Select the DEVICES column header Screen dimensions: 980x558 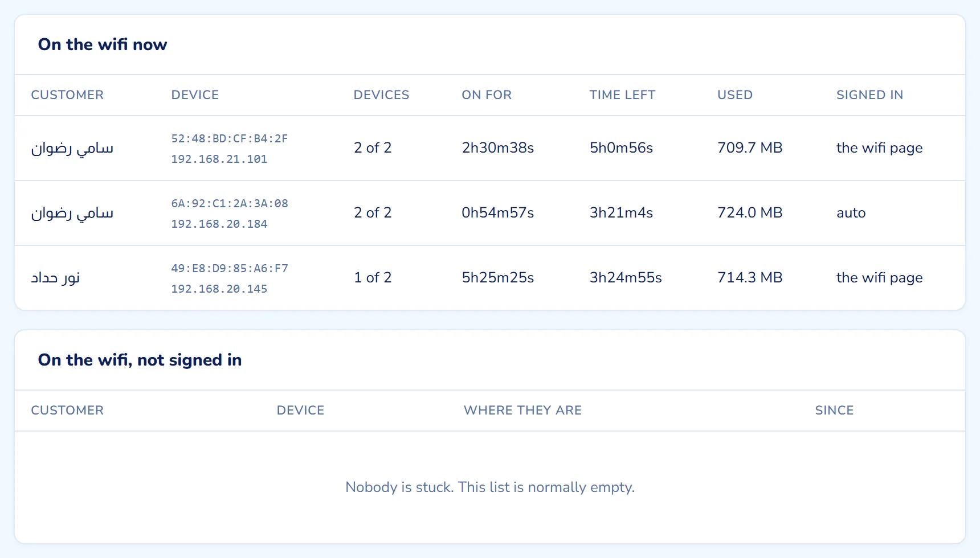pos(381,95)
